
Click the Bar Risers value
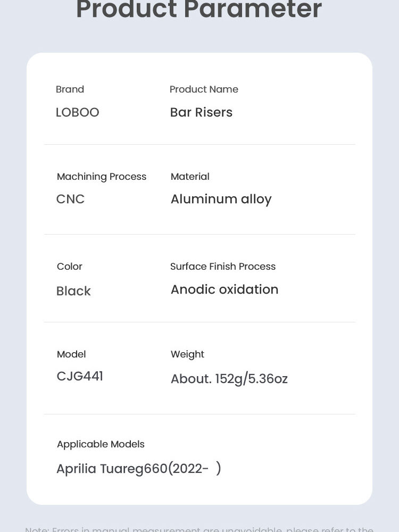pos(201,112)
